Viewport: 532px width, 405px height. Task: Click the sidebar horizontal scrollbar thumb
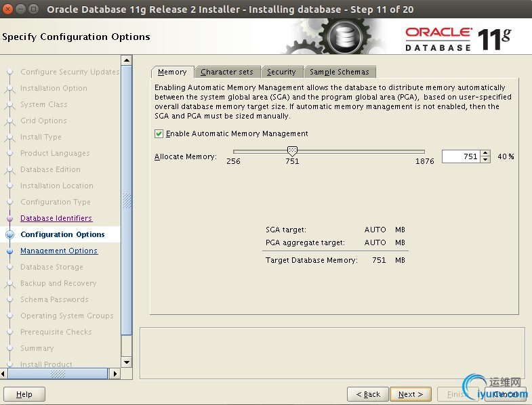point(58,374)
